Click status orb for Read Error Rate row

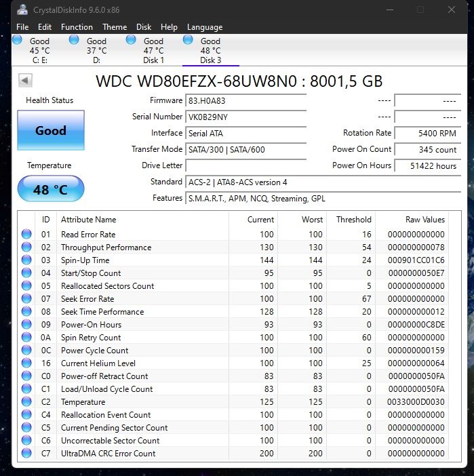(x=26, y=234)
